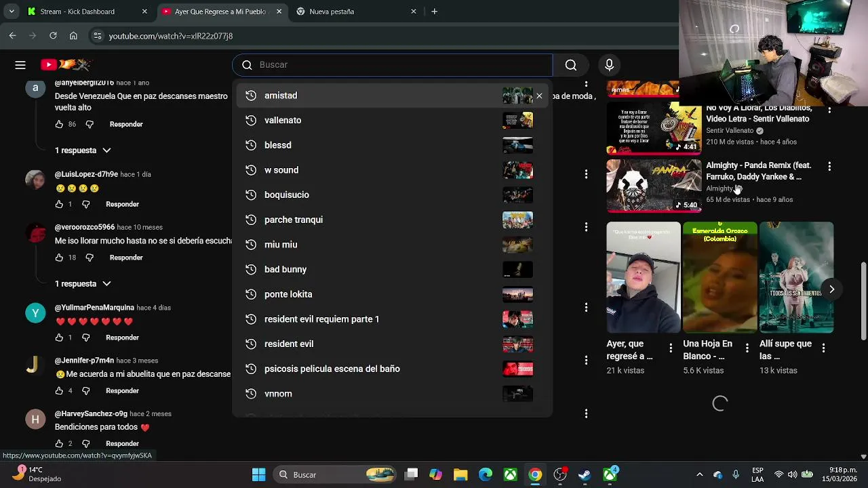Like the anyelbergil comment with 86 likes
This screenshot has width=868, height=488.
coord(59,124)
